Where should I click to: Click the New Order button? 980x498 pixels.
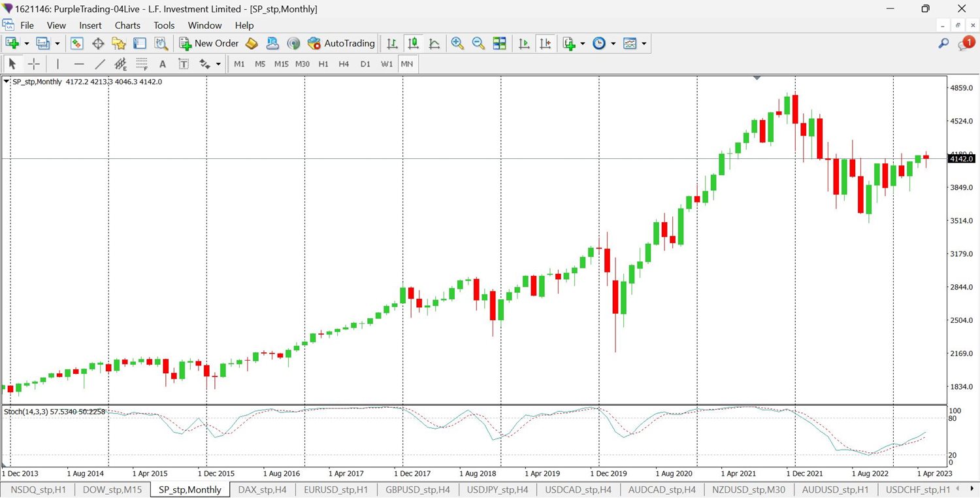point(209,43)
